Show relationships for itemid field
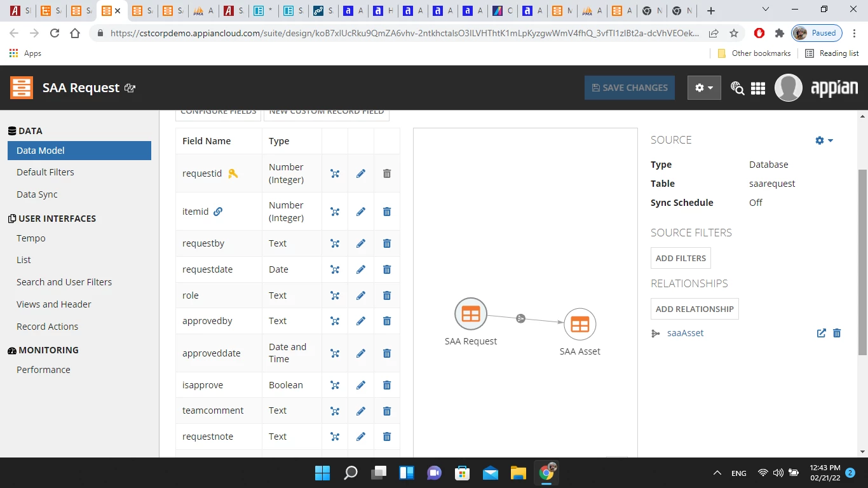868x488 pixels. pyautogui.click(x=335, y=212)
